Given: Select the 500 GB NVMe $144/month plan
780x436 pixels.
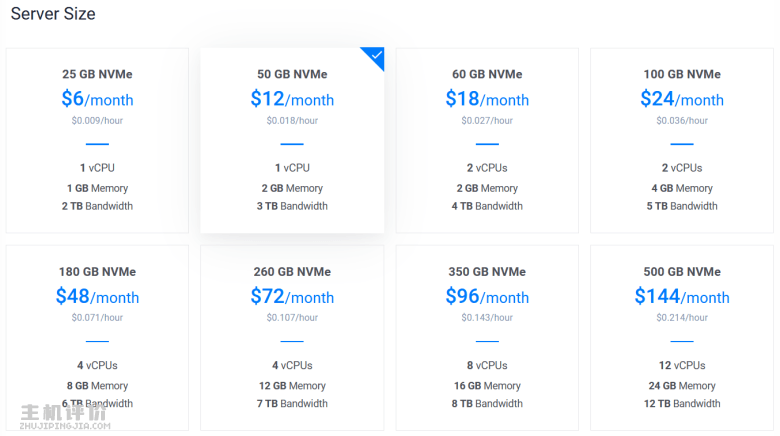Looking at the screenshot, I should pos(682,337).
